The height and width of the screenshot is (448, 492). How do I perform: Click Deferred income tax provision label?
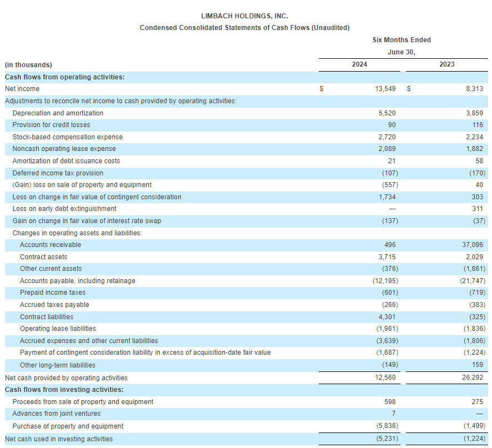tap(58, 173)
